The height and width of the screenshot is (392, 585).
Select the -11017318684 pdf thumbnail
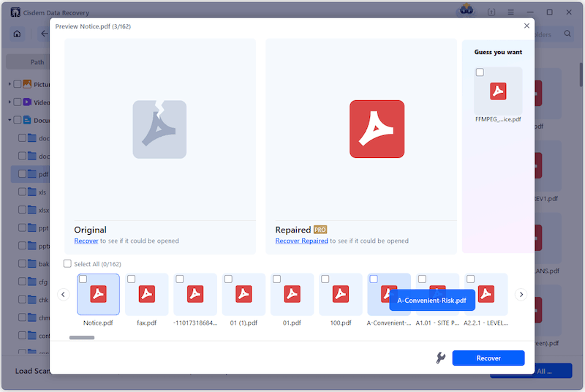click(195, 295)
